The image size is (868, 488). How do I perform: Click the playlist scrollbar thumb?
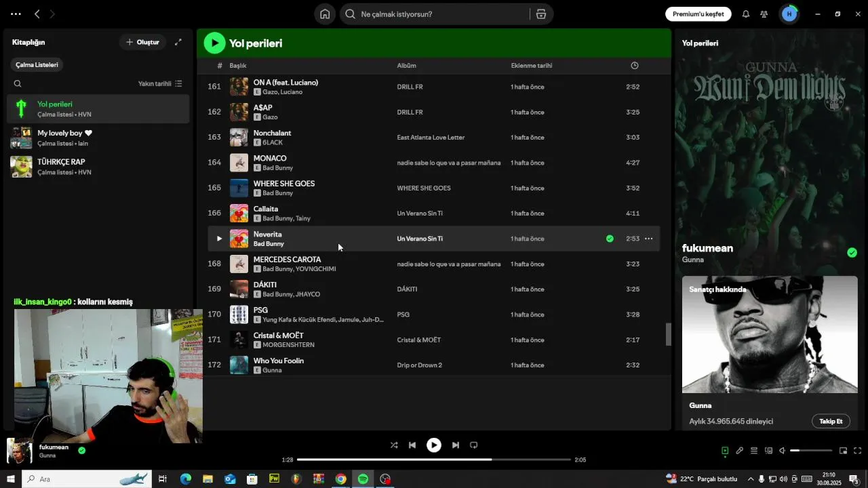(x=669, y=334)
